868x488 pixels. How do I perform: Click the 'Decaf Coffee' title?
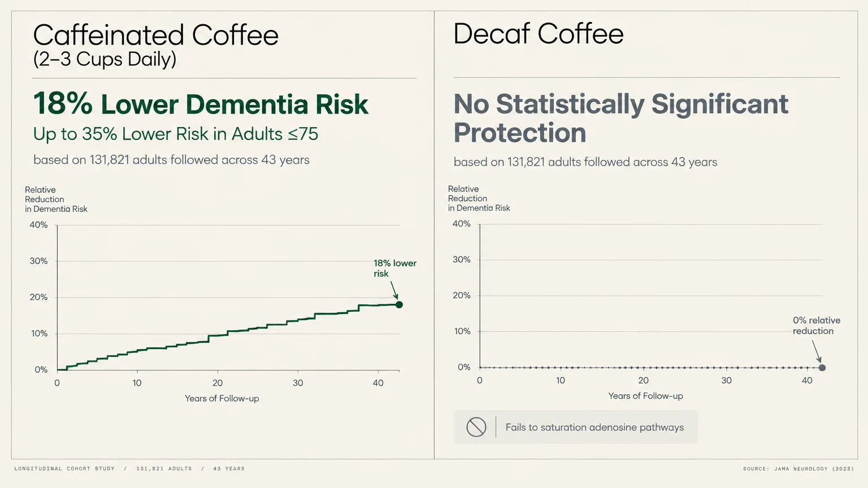[x=539, y=34]
